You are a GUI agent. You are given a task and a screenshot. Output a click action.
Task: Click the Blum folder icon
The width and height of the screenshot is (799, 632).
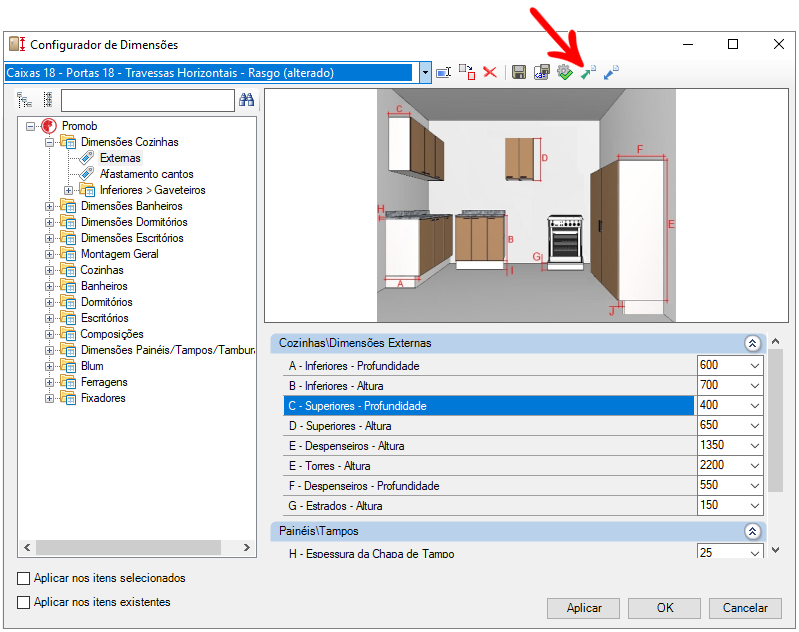(68, 365)
